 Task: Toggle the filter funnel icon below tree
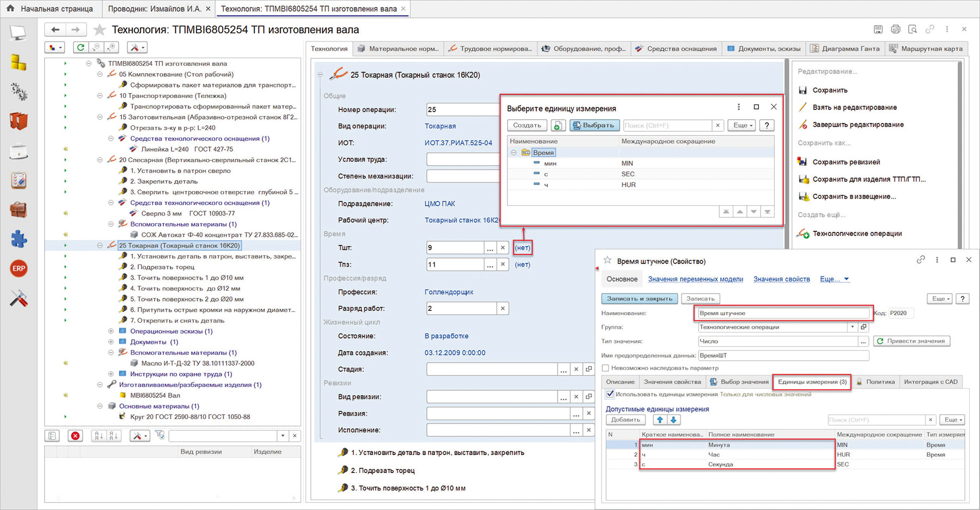160,435
